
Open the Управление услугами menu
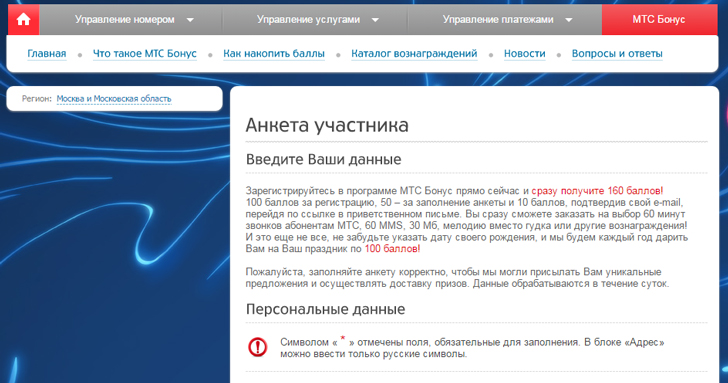[308, 19]
